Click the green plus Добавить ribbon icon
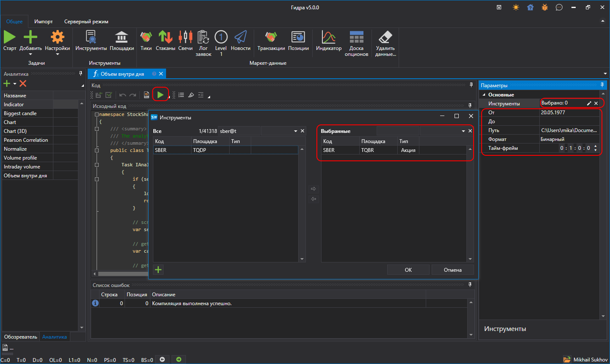 pyautogui.click(x=30, y=37)
